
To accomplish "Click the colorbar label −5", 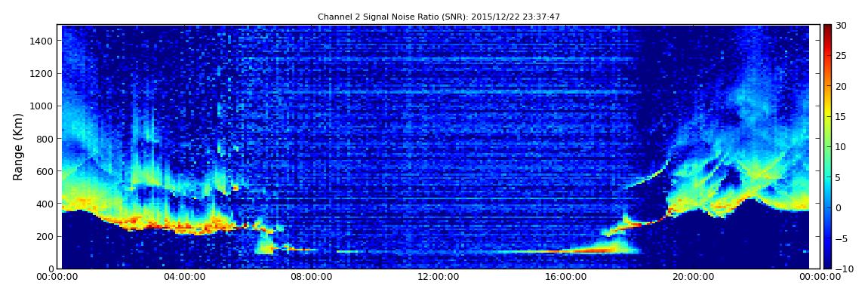I will tap(841, 238).
